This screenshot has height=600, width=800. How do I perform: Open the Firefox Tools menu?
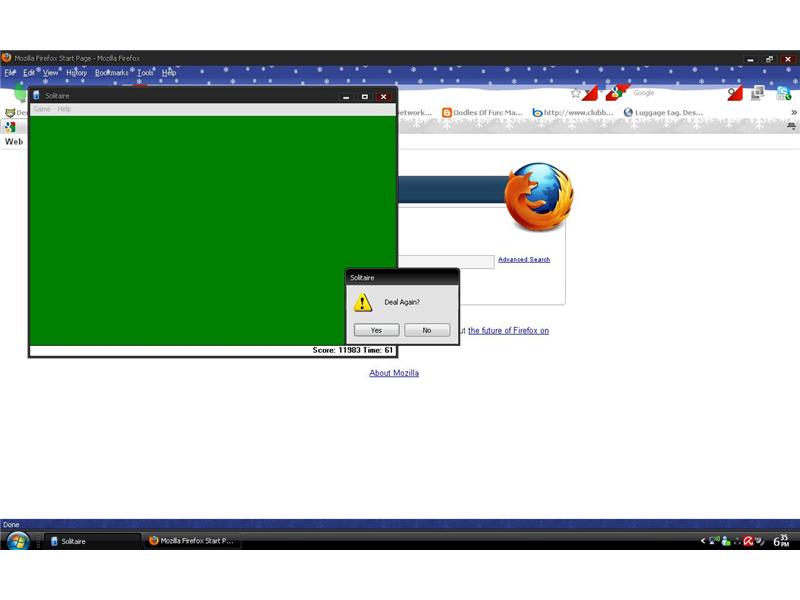[x=145, y=72]
